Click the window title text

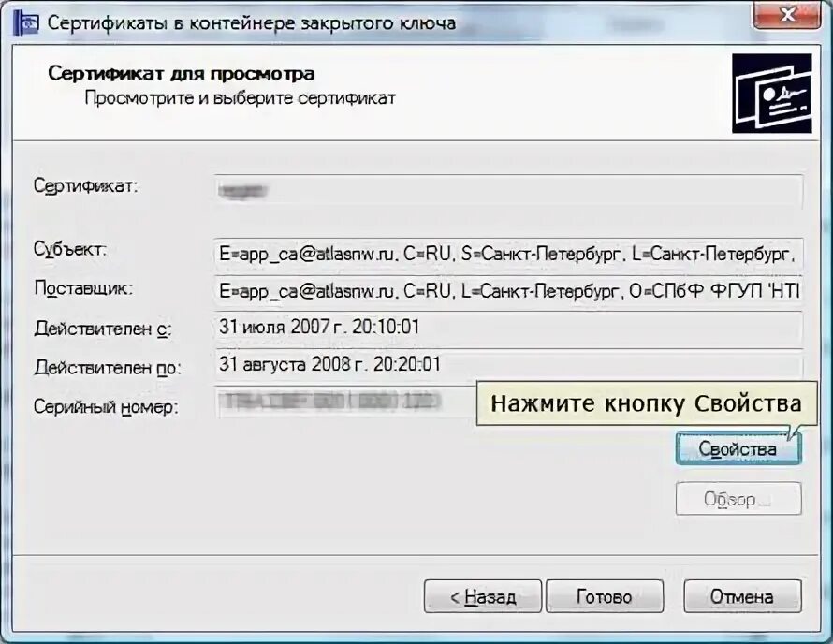(252, 22)
